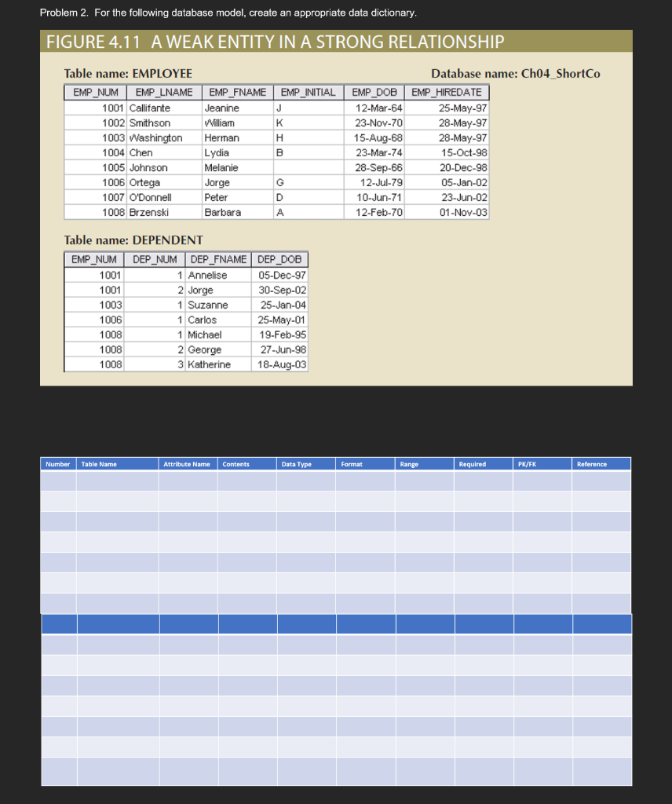
Task: Select the DEP_FNAME column header
Action: pyautogui.click(x=218, y=259)
